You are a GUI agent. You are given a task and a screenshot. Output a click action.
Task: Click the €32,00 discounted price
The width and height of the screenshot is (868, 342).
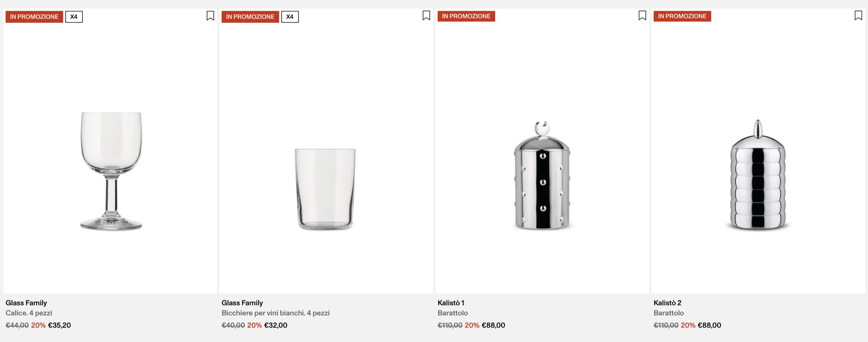click(x=276, y=325)
